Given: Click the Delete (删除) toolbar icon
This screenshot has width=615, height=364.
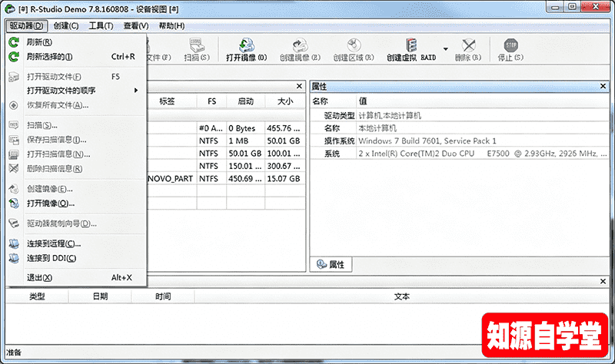Looking at the screenshot, I should [468, 45].
